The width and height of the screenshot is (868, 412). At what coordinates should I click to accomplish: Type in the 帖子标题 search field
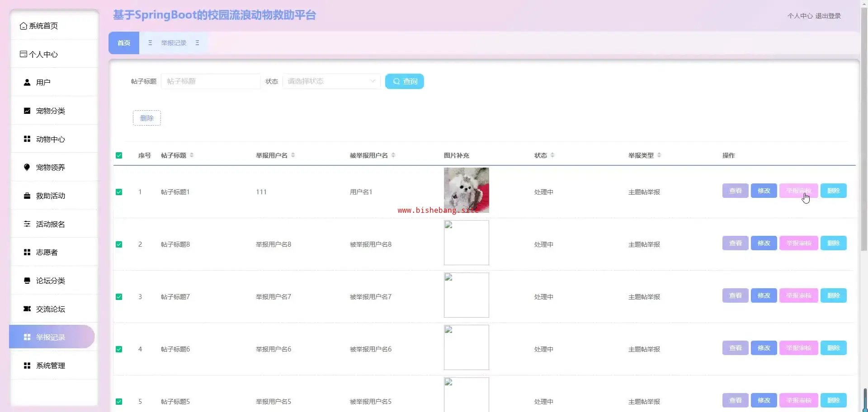coord(211,81)
